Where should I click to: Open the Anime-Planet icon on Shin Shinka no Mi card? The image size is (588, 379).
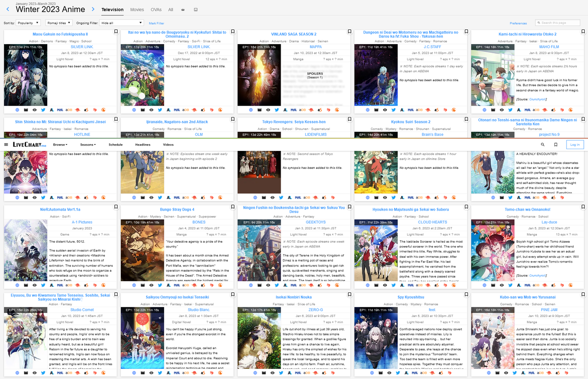click(x=78, y=197)
